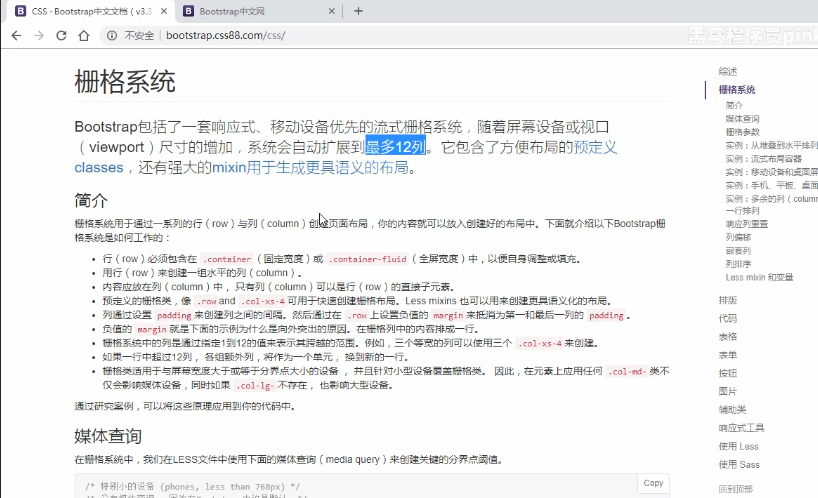Go to the browser home icon
Image resolution: width=818 pixels, height=498 pixels.
[x=84, y=35]
